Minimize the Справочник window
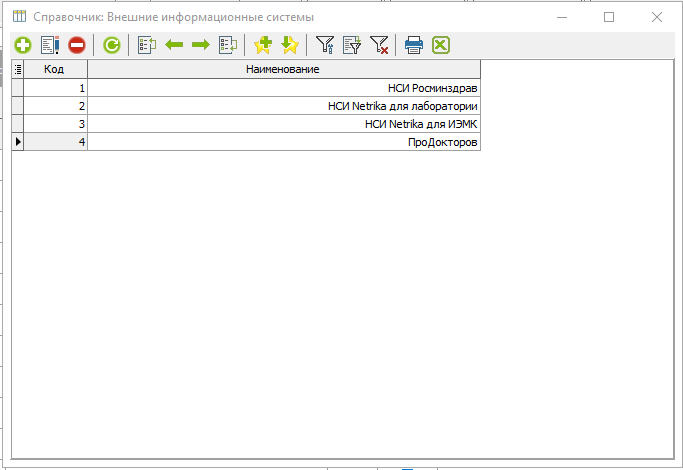The height and width of the screenshot is (470, 683). coord(562,17)
